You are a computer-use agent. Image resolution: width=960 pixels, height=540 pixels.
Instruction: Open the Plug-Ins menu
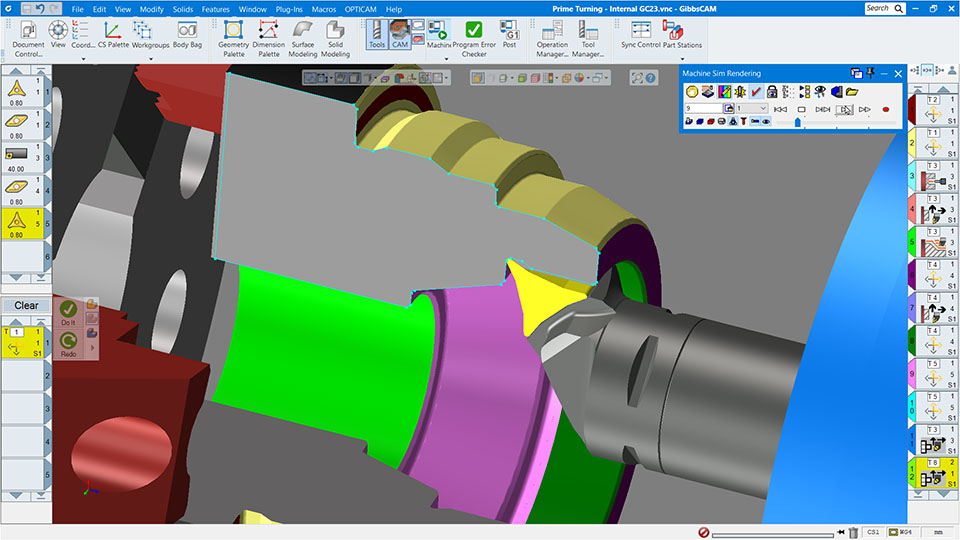289,9
